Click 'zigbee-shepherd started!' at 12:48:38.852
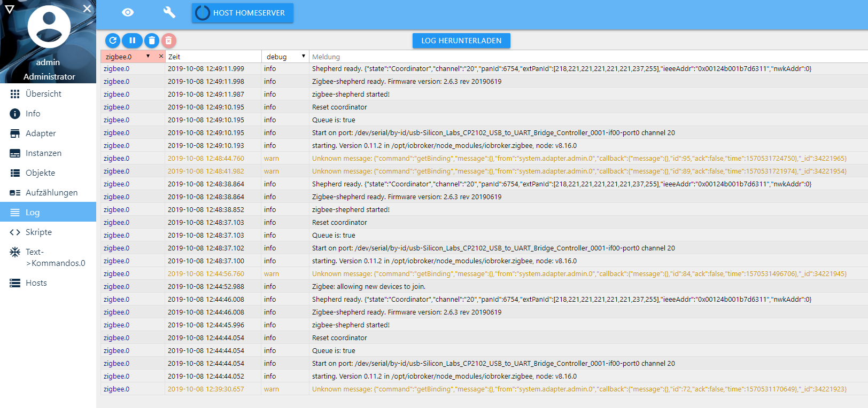This screenshot has height=408, width=868. [351, 210]
